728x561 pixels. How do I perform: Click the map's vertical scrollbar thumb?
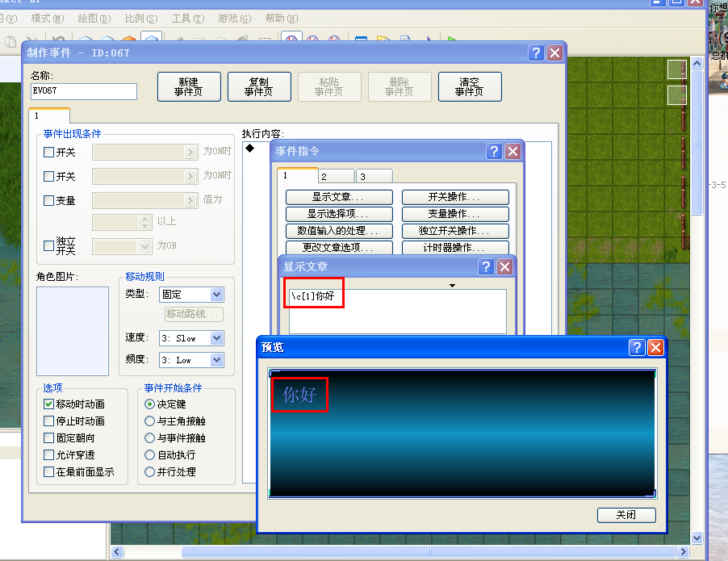tap(697, 142)
